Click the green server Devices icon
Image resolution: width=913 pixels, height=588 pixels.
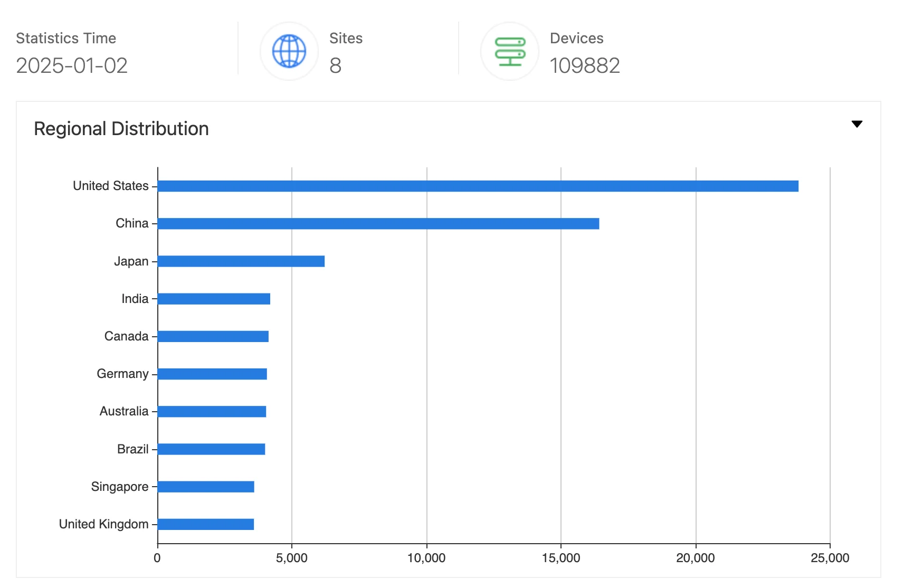pyautogui.click(x=510, y=51)
